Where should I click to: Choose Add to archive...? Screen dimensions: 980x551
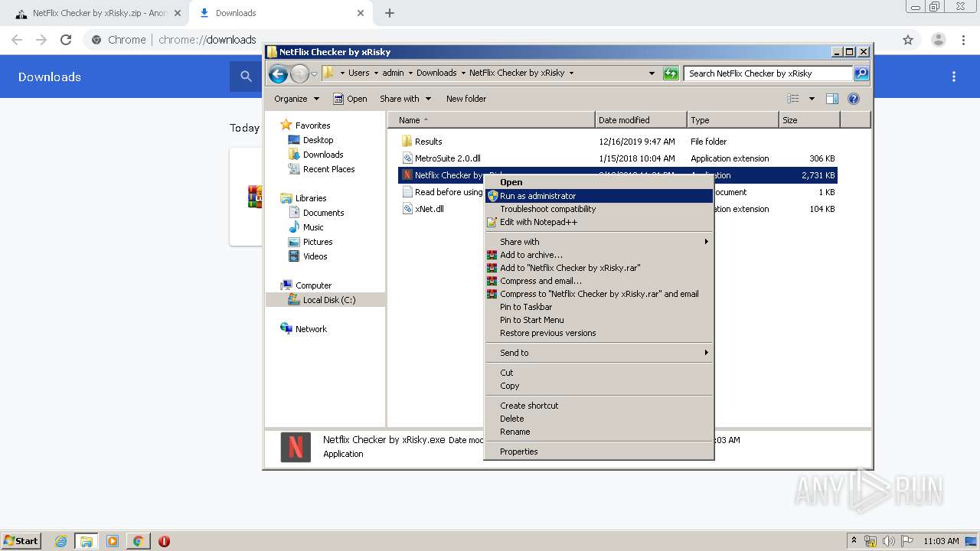tap(599, 255)
